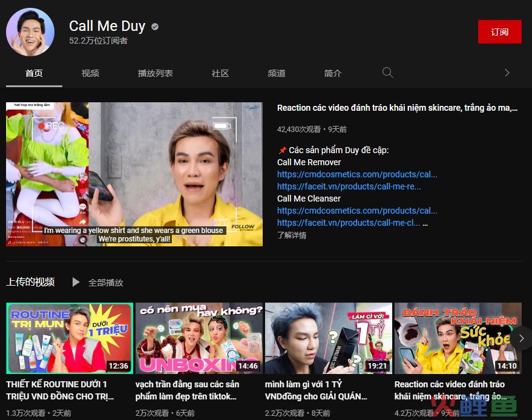The height and width of the screenshot is (420, 532).
Task: Click the 14:10 duration badge
Action: [x=507, y=366]
